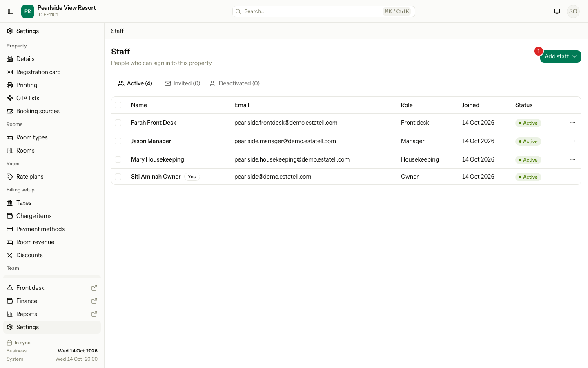This screenshot has height=368, width=588.
Task: Click the In sync status indicator
Action: (19, 343)
